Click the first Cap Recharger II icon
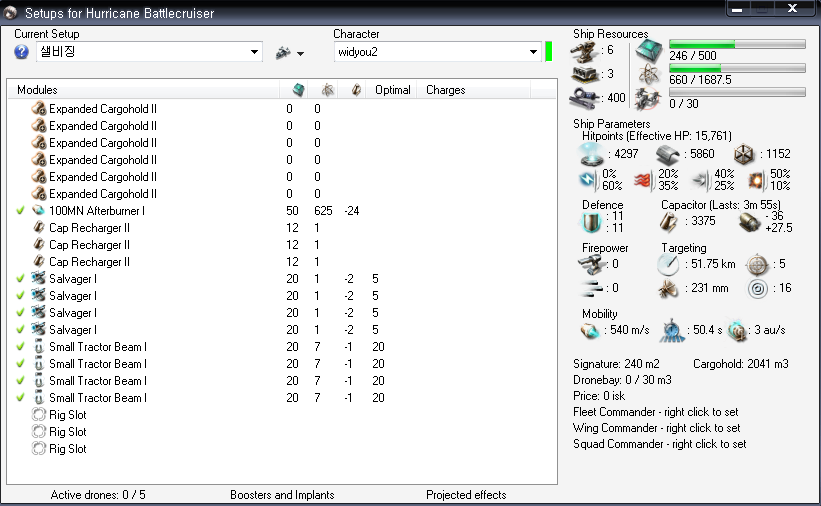Image resolution: width=821 pixels, height=506 pixels. click(39, 227)
